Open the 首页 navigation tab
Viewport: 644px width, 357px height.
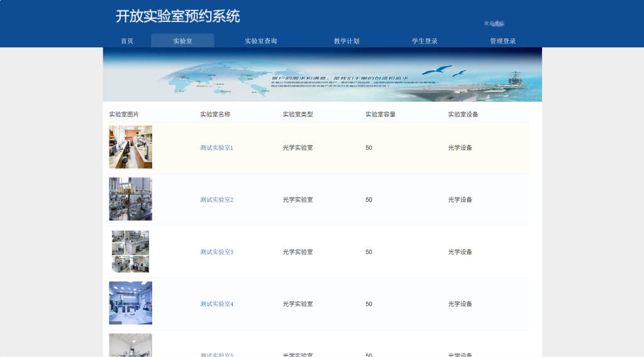pyautogui.click(x=127, y=41)
